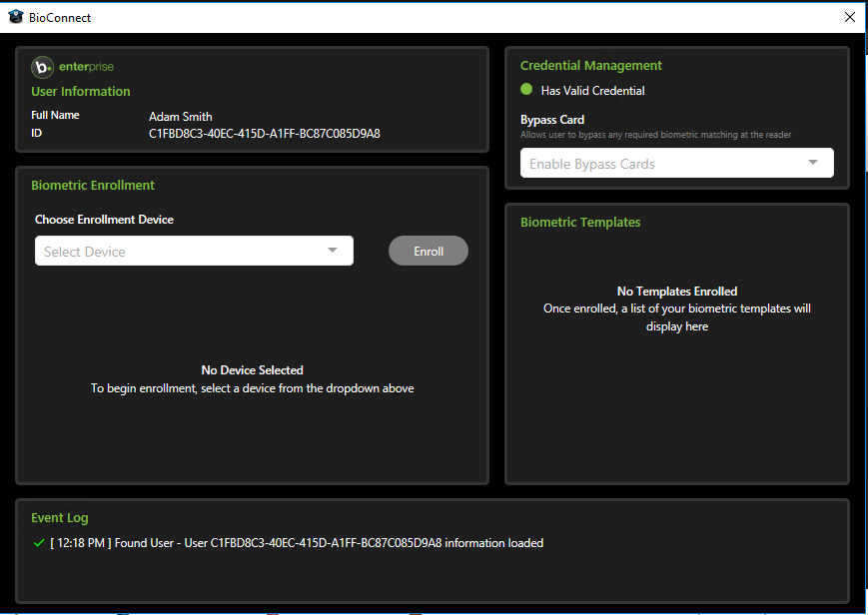Screen dimensions: 868x615
Task: Click the ID label under Full Name
Action: [37, 133]
